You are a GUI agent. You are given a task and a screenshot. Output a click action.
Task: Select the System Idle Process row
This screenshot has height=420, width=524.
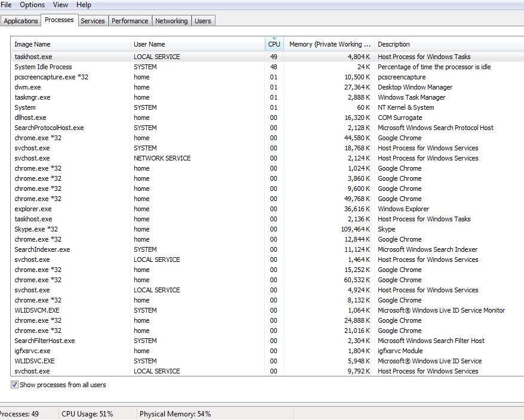43,67
